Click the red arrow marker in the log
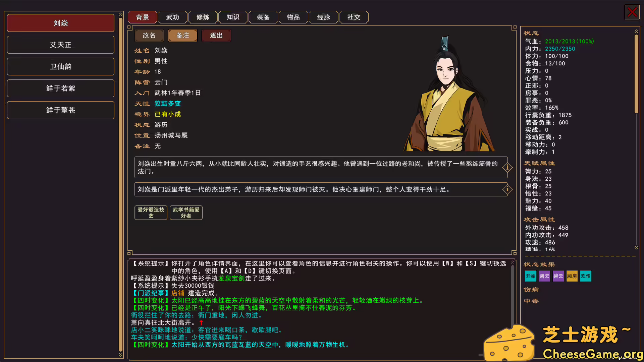This screenshot has height=362, width=644. (201, 322)
